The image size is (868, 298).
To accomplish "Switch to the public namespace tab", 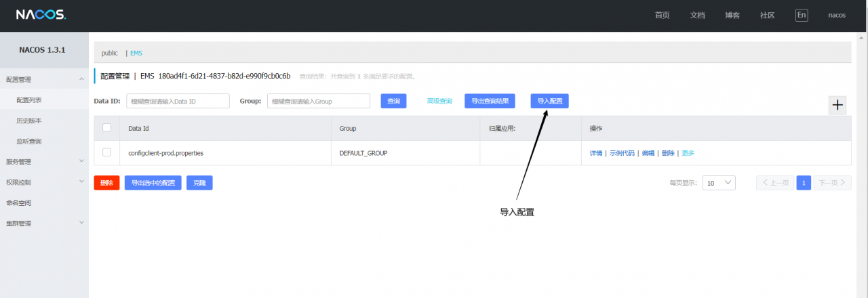I will coord(109,53).
